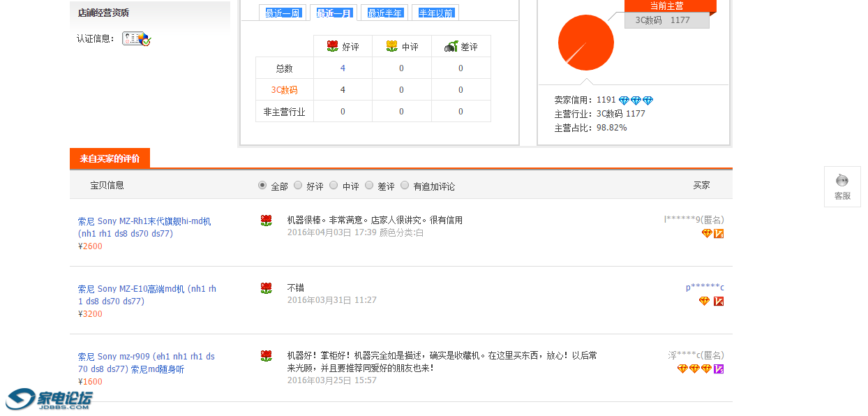Click the credit diamond icon under buyer p******c
The image size is (868, 416).
click(705, 301)
